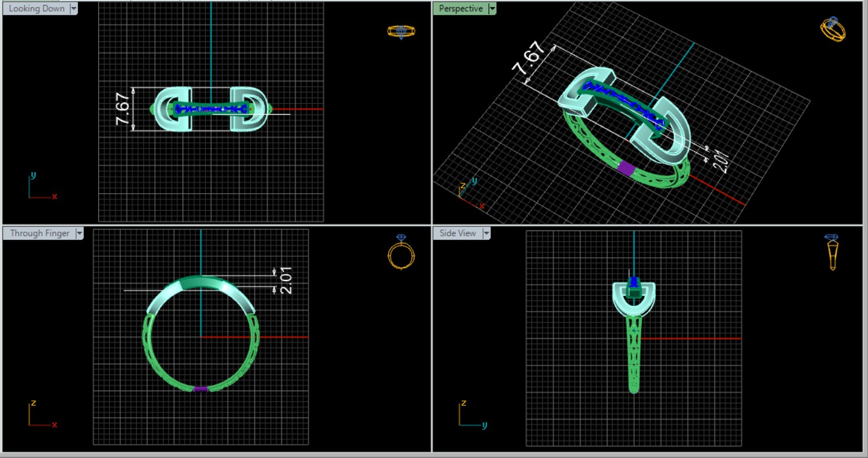Activate the Looking Down viewport title
868x458 pixels.
click(x=37, y=9)
